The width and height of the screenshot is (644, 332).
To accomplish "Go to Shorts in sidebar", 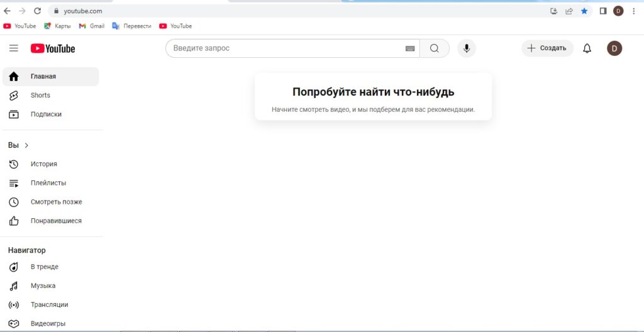I will coord(40,96).
